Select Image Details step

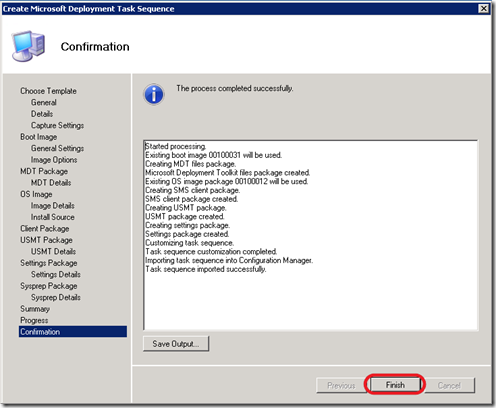pos(53,206)
